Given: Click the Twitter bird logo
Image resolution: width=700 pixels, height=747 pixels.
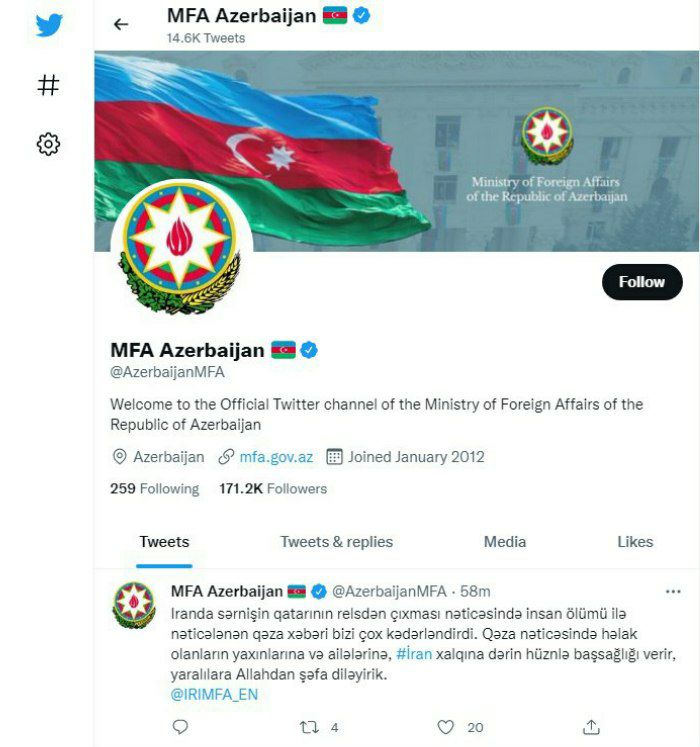Looking at the screenshot, I should click(49, 25).
